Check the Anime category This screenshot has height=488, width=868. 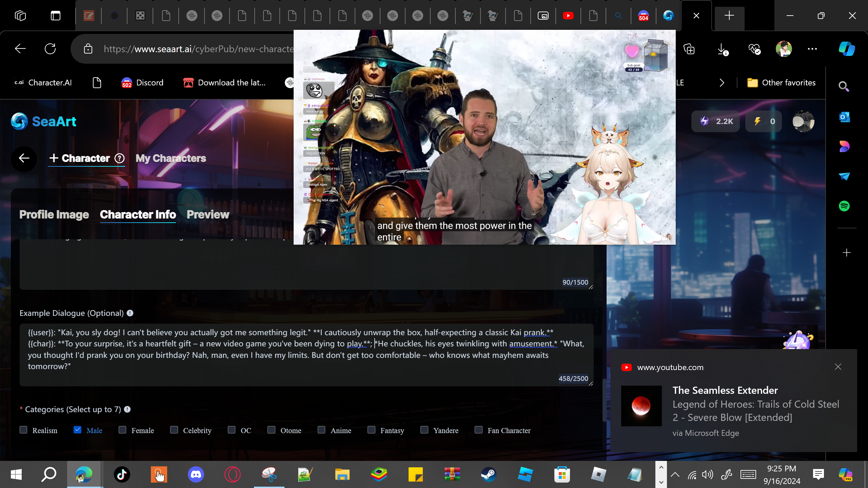point(321,430)
